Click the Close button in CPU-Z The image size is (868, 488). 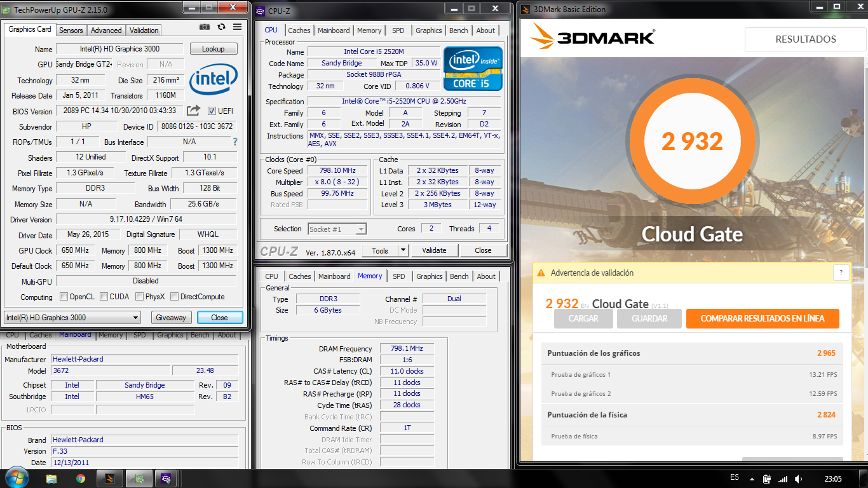coord(483,250)
